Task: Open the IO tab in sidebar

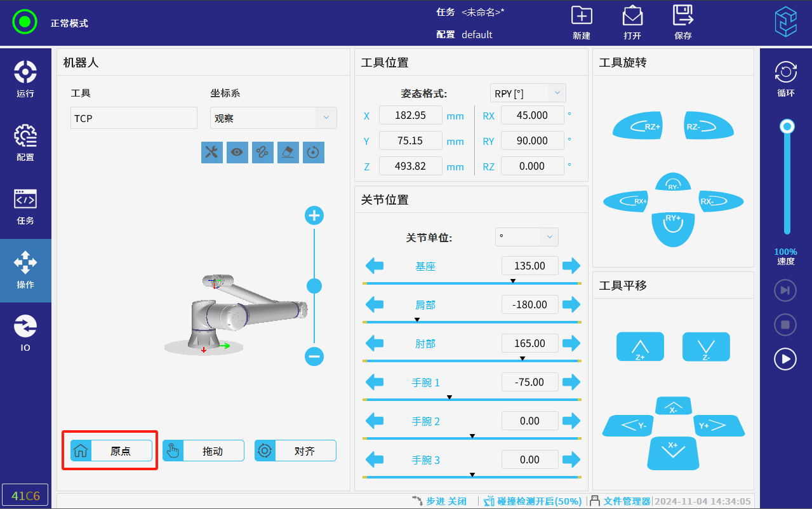Action: 25,333
